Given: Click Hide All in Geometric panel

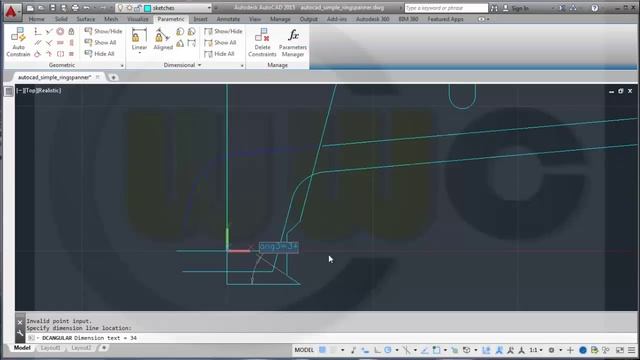Looking at the screenshot, I should point(100,53).
